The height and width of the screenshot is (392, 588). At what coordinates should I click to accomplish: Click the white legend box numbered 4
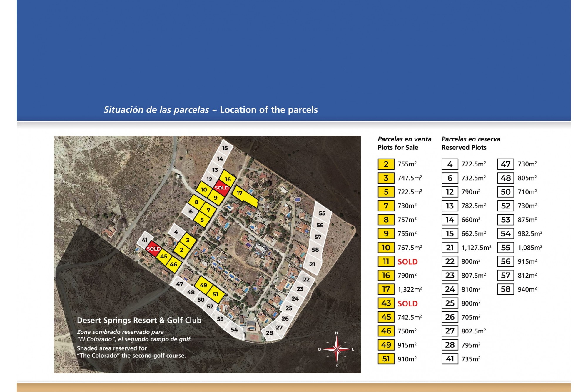(x=450, y=164)
